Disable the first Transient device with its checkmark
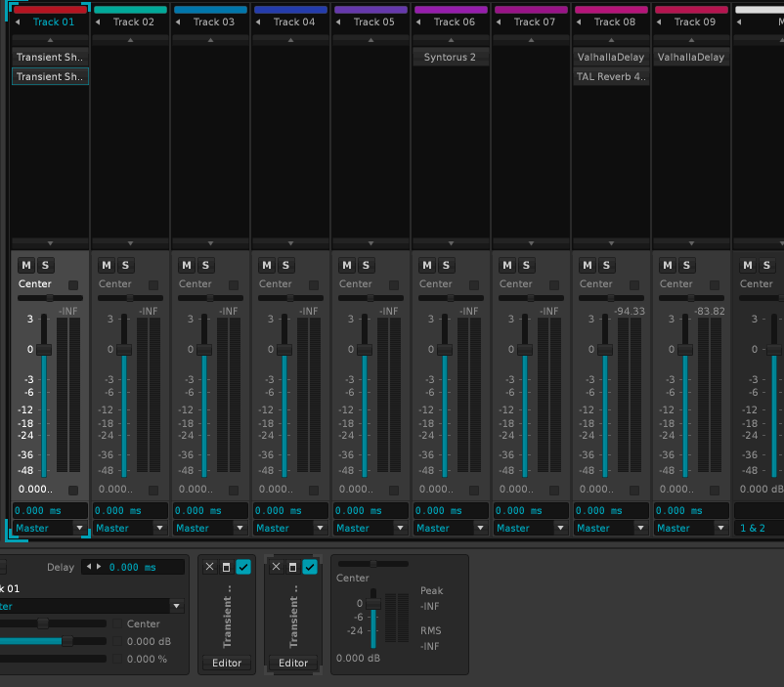784x687 pixels. click(243, 567)
